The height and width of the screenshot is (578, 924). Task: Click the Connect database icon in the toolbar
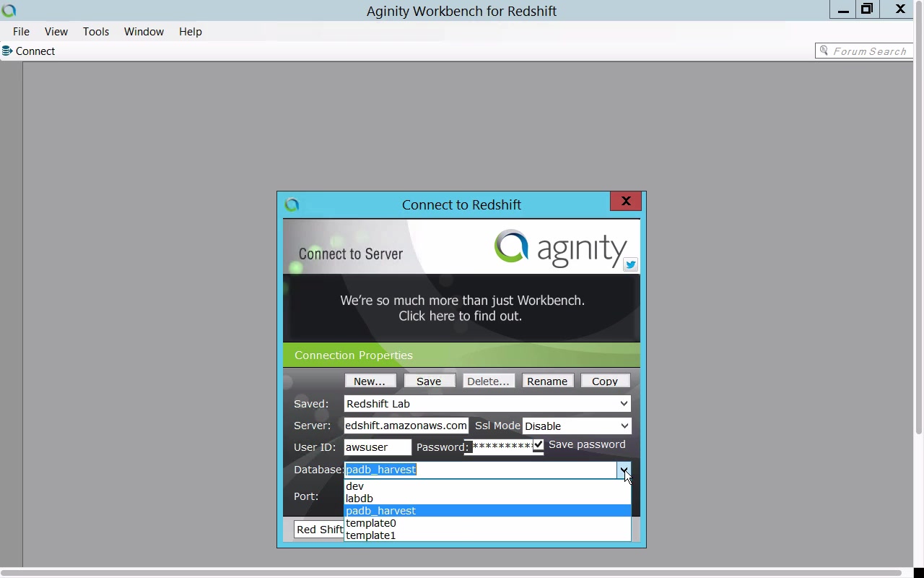click(7, 51)
